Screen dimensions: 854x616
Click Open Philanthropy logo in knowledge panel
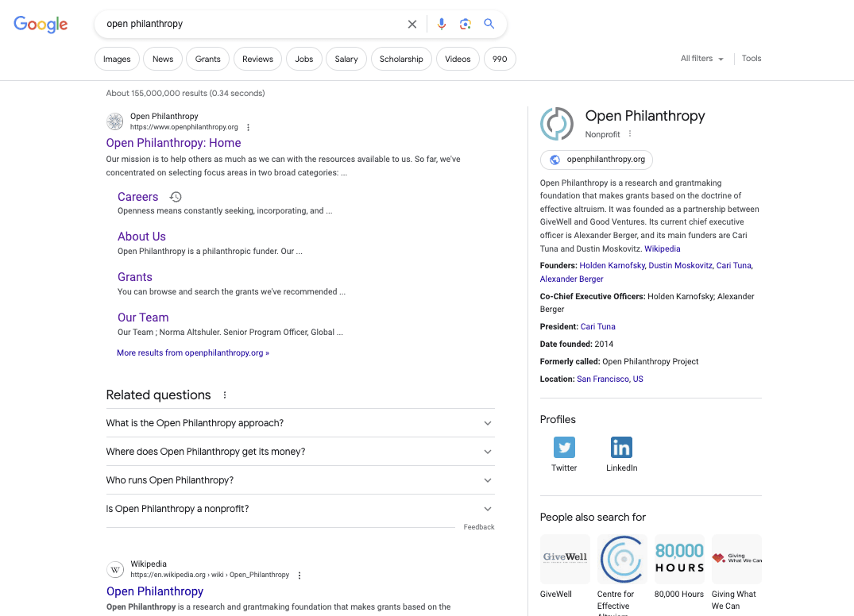(557, 124)
